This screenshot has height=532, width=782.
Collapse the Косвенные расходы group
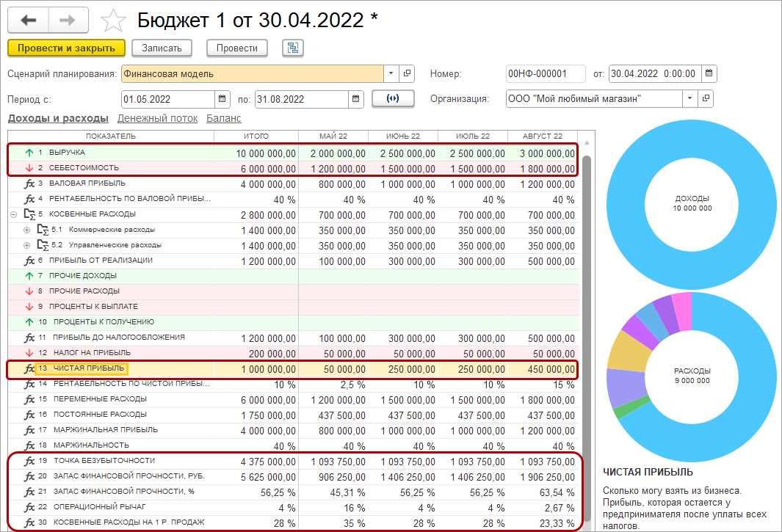point(13,214)
